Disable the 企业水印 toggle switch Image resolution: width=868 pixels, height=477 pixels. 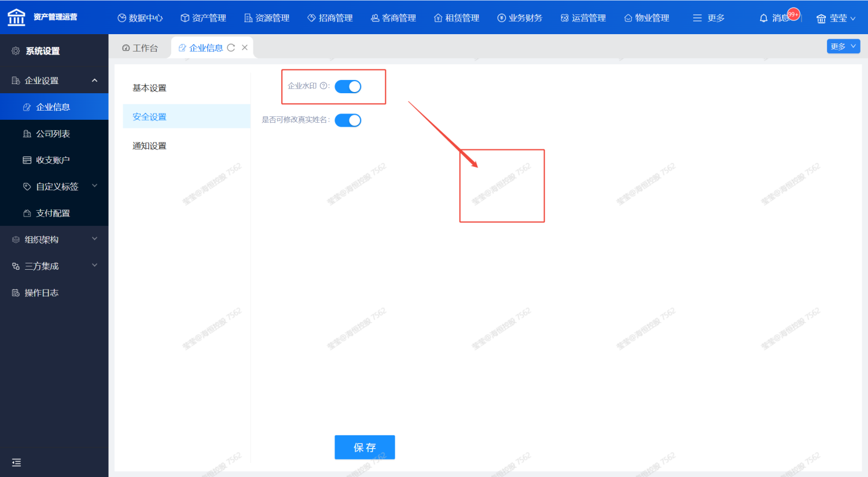pos(348,87)
